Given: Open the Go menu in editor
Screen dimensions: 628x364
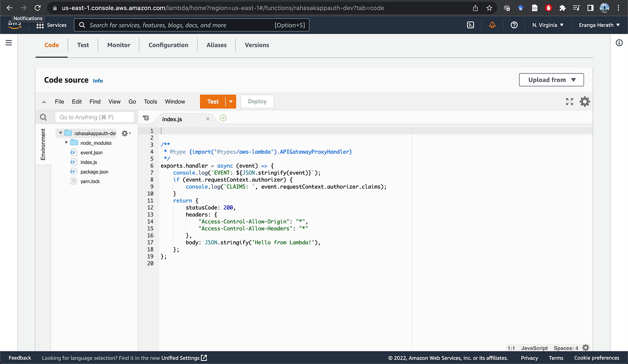Looking at the screenshot, I should 132,102.
